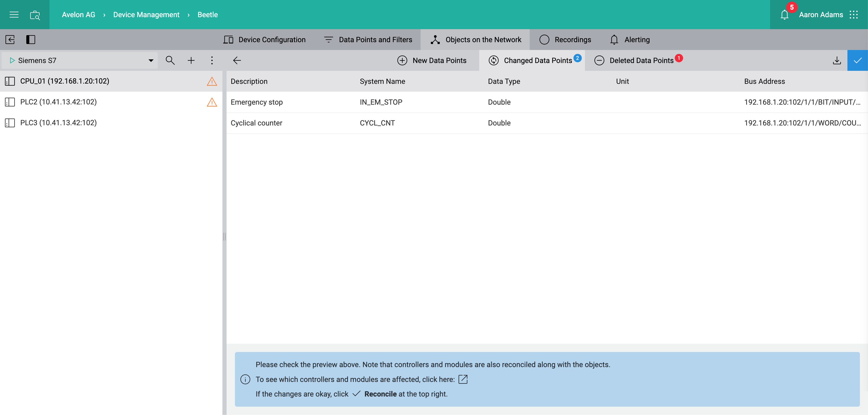The height and width of the screenshot is (415, 868).
Task: Click the device search icon in header
Action: click(x=35, y=15)
